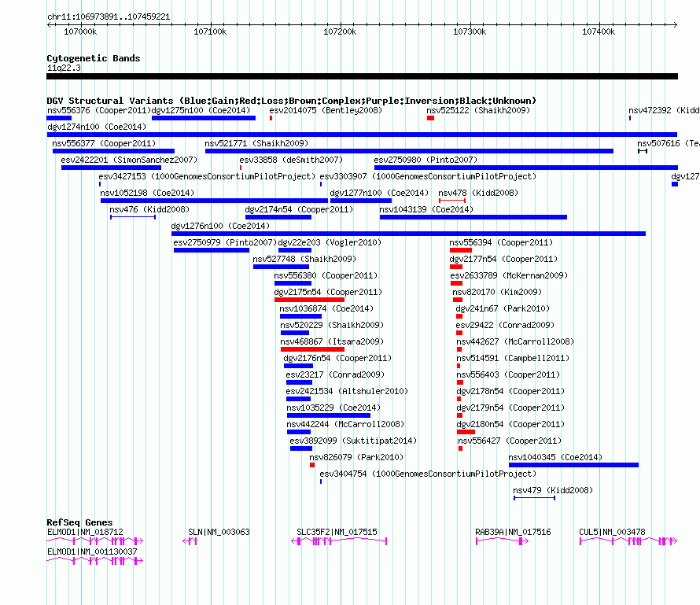Open esv2633789 (McKernan2009) variant

pos(509,275)
